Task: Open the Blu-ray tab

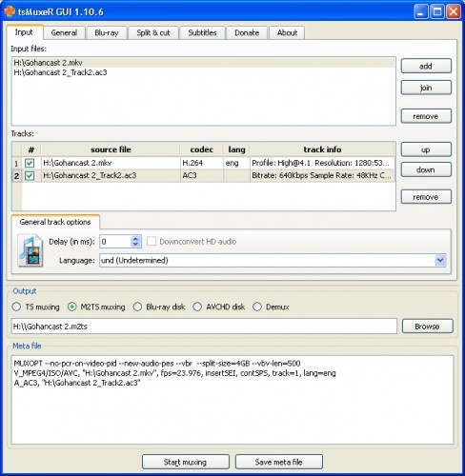Action: click(107, 32)
